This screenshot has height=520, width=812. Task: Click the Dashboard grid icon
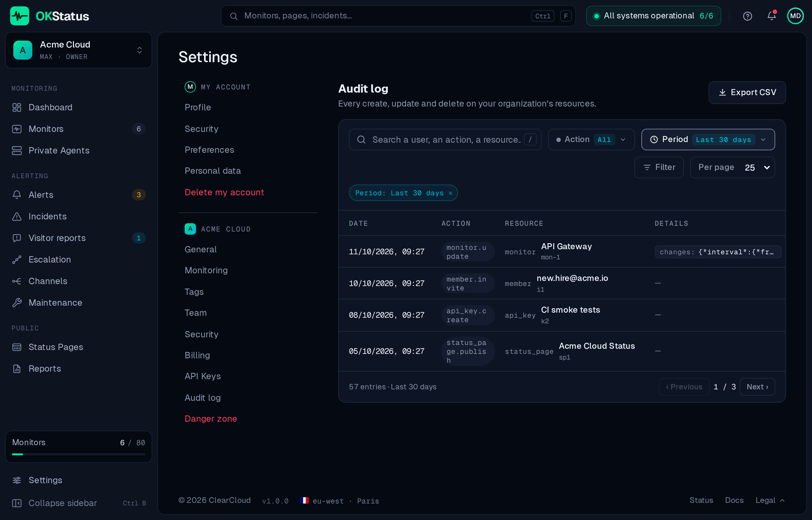tap(16, 107)
